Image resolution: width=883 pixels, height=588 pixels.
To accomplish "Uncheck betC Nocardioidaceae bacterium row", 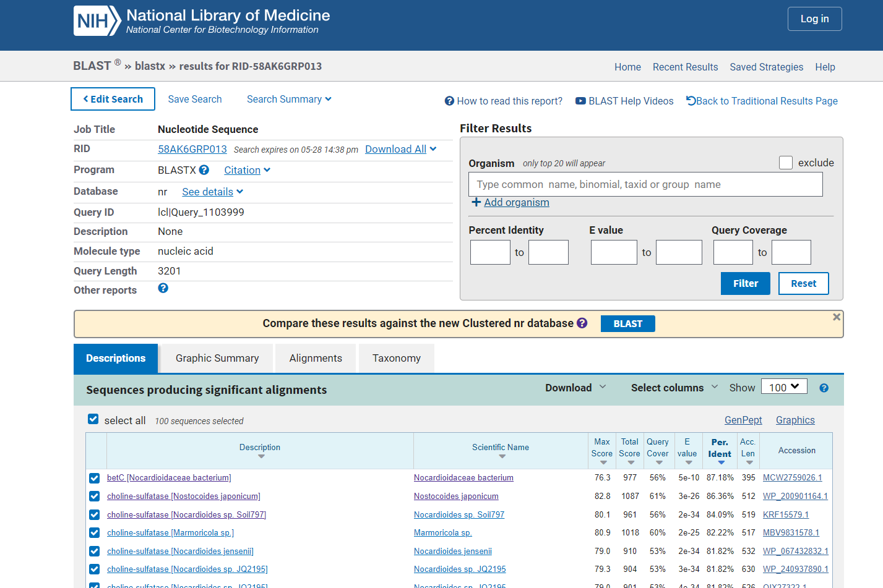I will [x=94, y=478].
